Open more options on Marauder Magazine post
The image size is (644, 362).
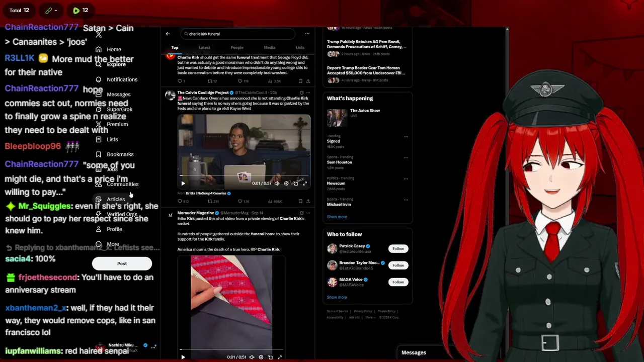click(x=308, y=213)
